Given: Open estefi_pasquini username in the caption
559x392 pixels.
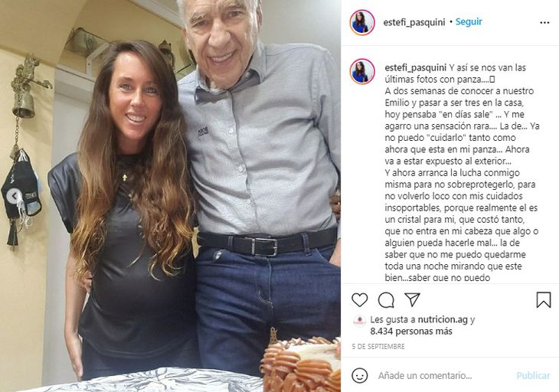Looking at the screenshot, I should point(415,67).
